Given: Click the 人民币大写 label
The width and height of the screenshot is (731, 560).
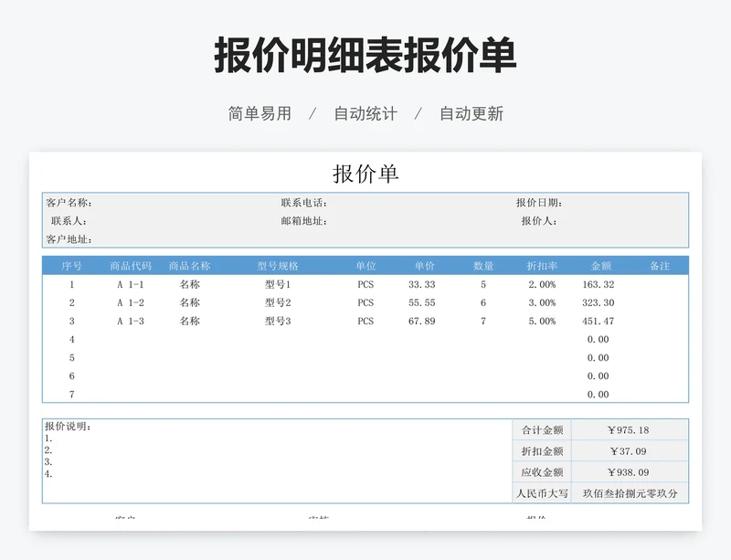Looking at the screenshot, I should (x=542, y=493).
